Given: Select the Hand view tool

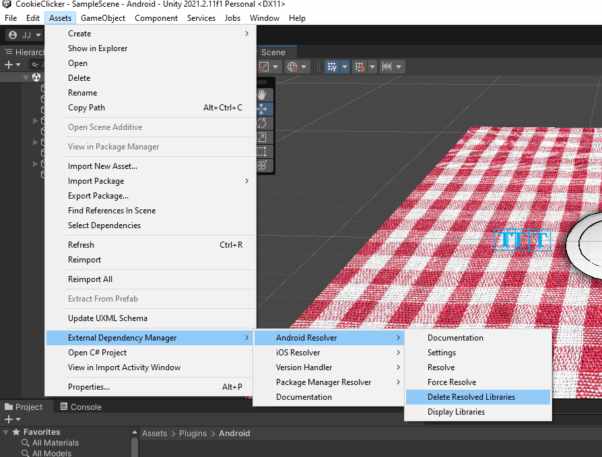Looking at the screenshot, I should (262, 95).
